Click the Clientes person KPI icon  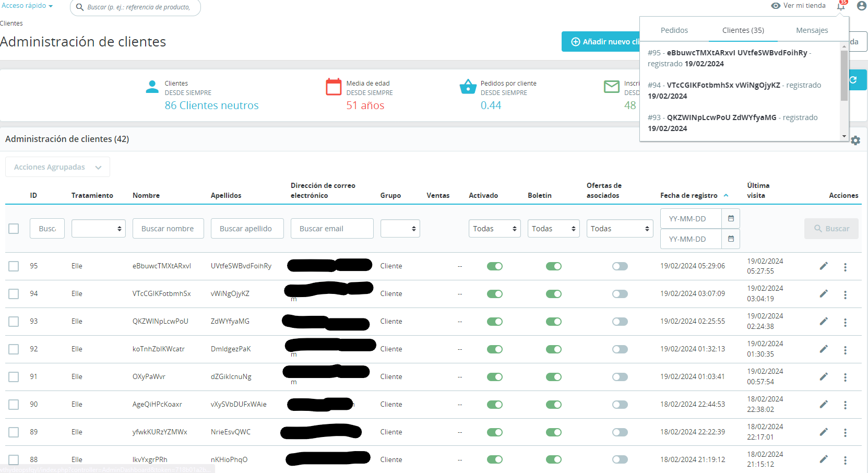coord(152,87)
